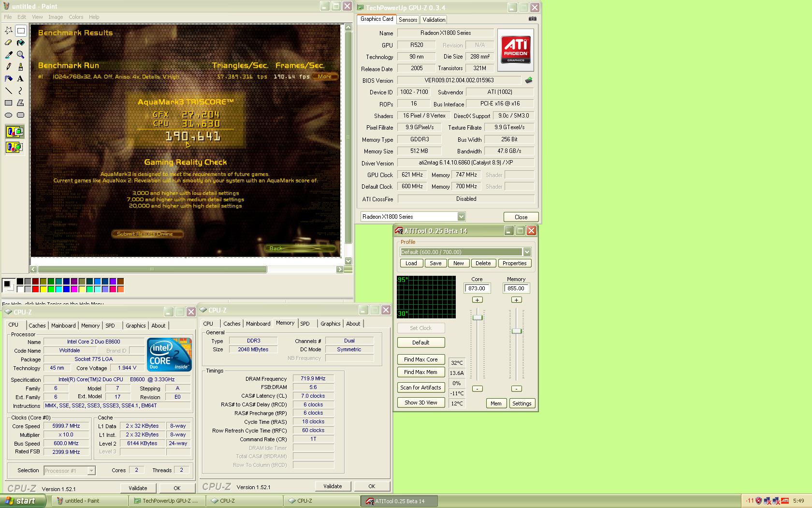Screen dimensions: 812x508
Task: Open the SPD tab in right CPU-Z window
Action: [x=305, y=324]
